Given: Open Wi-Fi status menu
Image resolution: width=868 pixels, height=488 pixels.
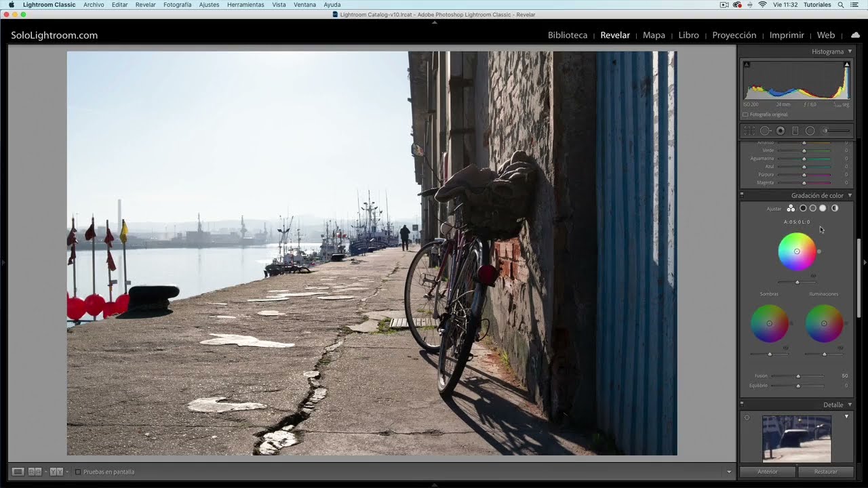Looking at the screenshot, I should 762,5.
